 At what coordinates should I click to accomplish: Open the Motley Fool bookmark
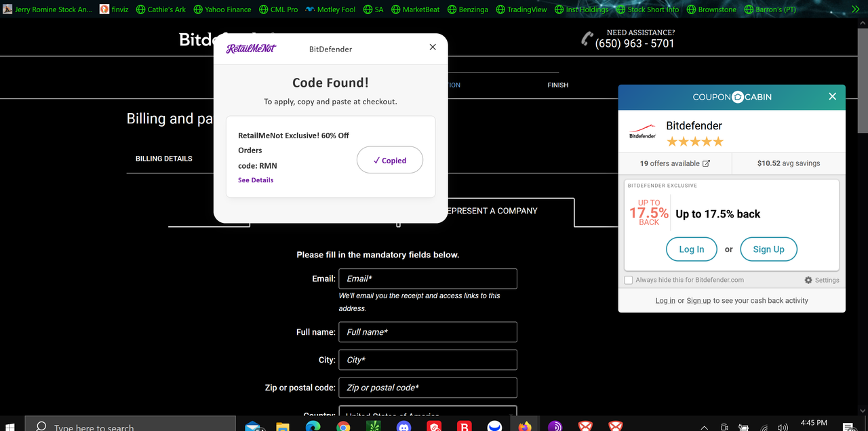click(332, 9)
